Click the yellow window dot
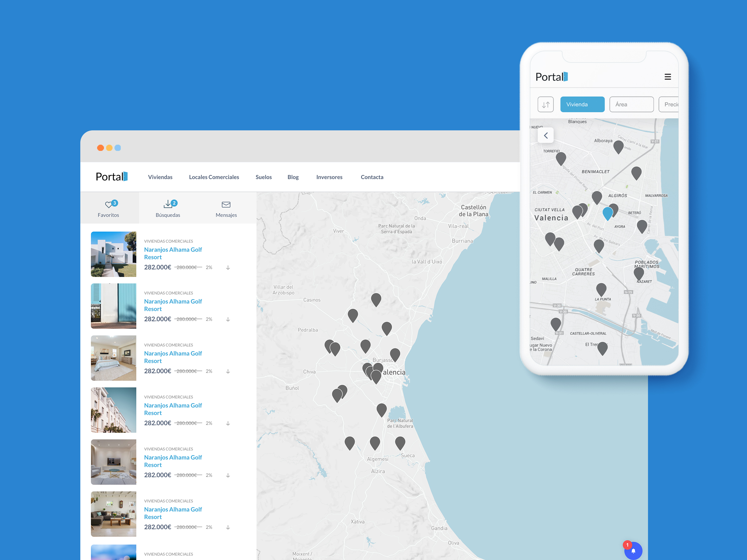Screen dimensions: 747x560 tap(109, 148)
